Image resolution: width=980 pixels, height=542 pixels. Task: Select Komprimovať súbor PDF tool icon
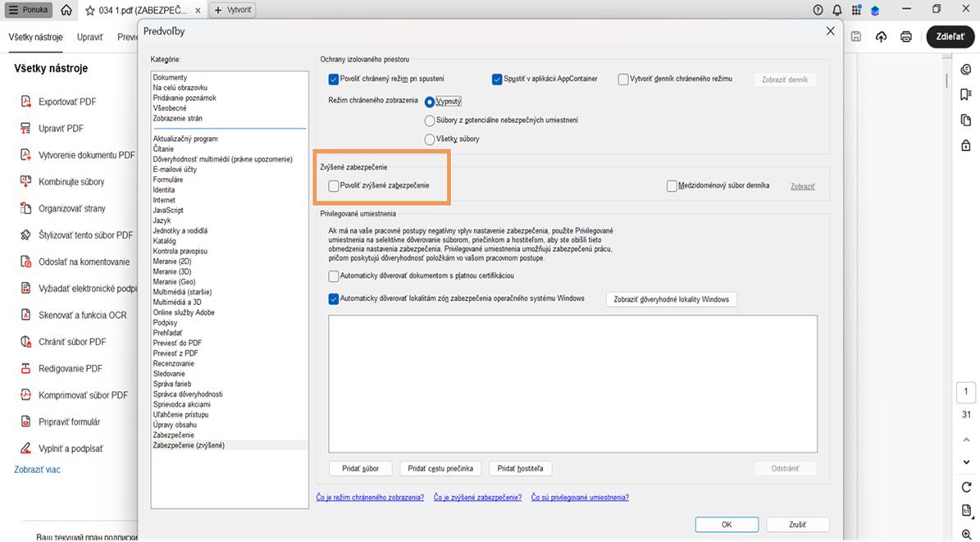tap(25, 394)
